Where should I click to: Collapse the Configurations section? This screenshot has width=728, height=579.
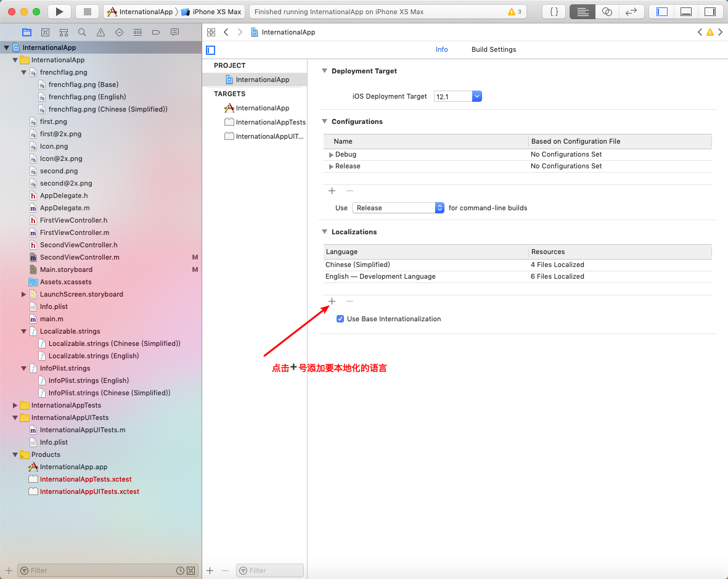[x=324, y=121]
